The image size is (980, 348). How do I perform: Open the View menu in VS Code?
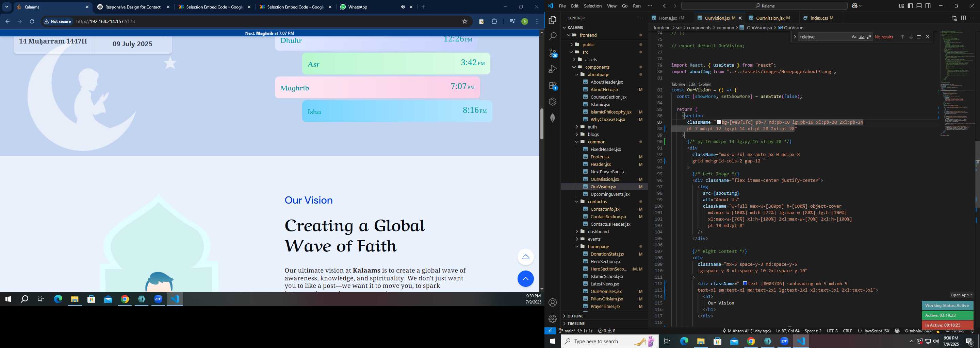tap(612, 6)
